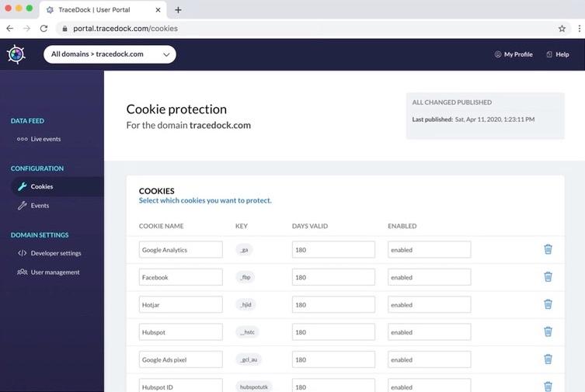Click the _gcl_au key badge
Screen dimensions: 585x392
pos(249,359)
